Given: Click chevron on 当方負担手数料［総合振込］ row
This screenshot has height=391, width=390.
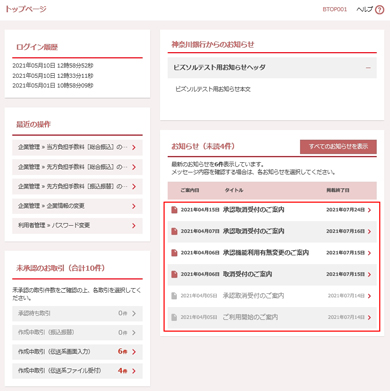Looking at the screenshot, I should point(134,147).
